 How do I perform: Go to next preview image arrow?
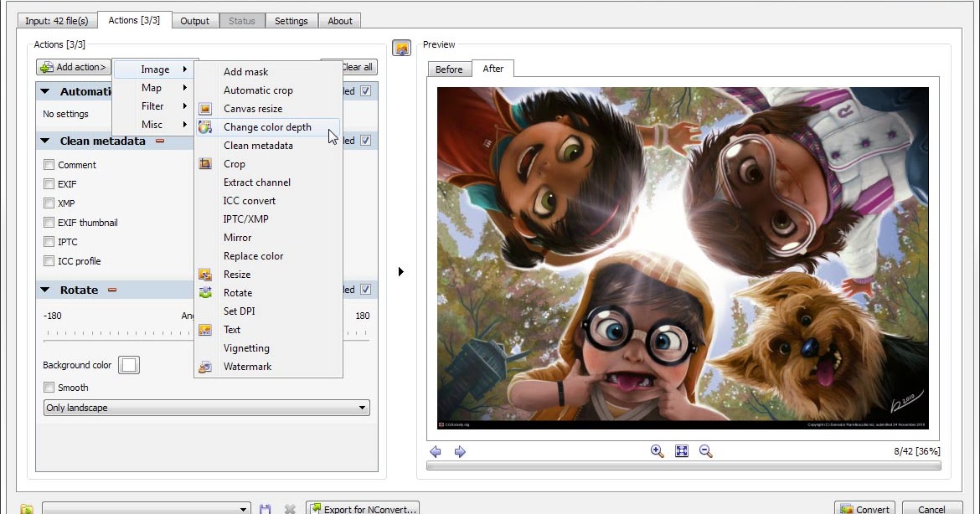pyautogui.click(x=460, y=451)
